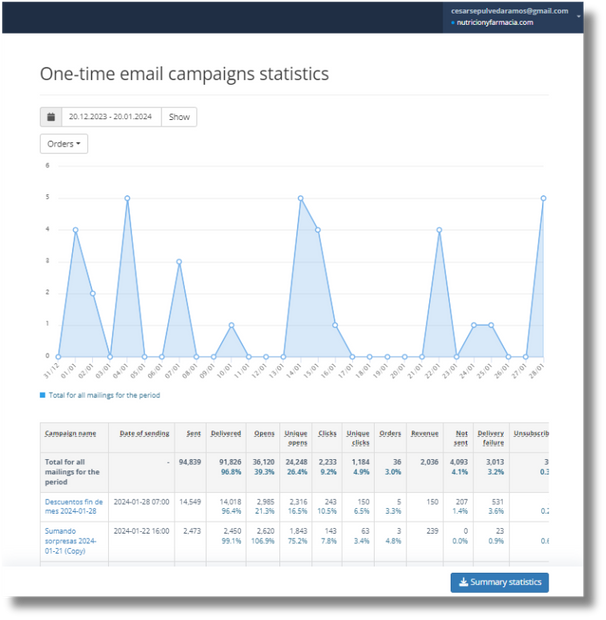This screenshot has height=620, width=606.
Task: Click the Summary statistics button
Action: pyautogui.click(x=499, y=583)
